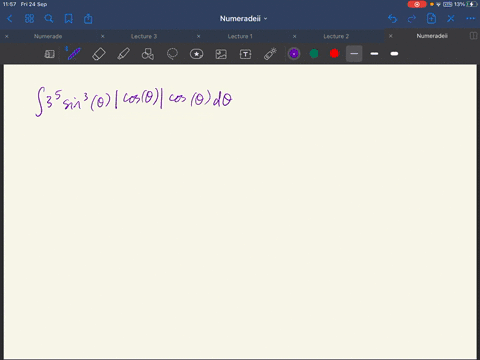Viewport: 480px width, 360px height.
Task: Choose the red pen color
Action: pos(334,54)
